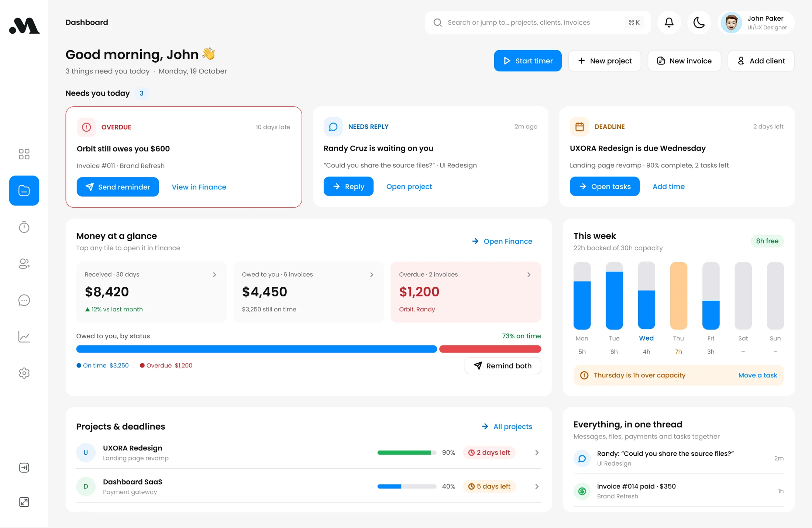The width and height of the screenshot is (812, 528).
Task: Expand the Overdue 2 invoices tile chevron
Action: [x=529, y=275]
